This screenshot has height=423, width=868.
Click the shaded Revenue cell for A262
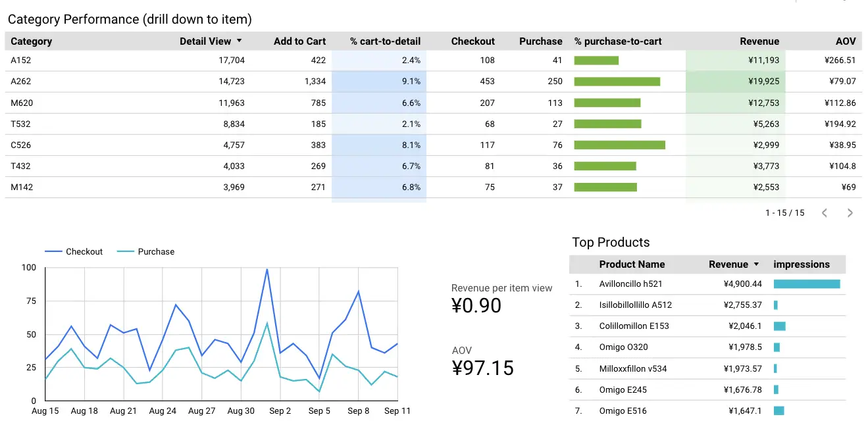pos(735,81)
